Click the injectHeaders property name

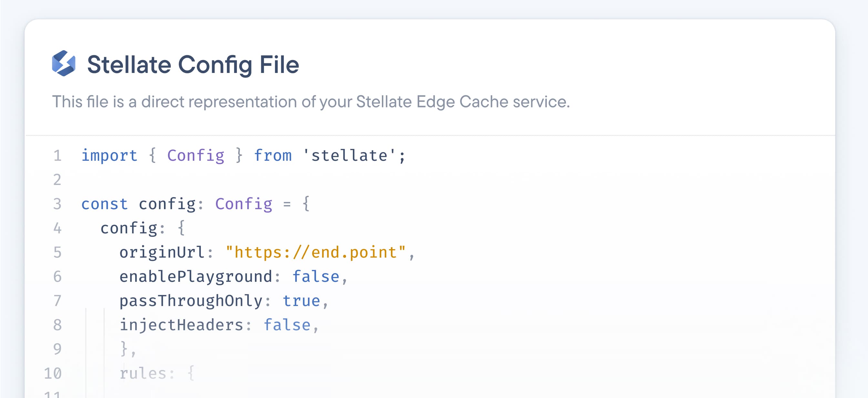[181, 325]
